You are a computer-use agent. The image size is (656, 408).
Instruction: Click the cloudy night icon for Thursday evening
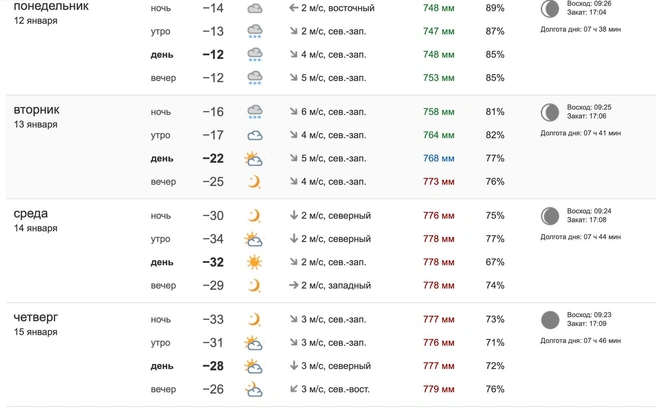point(254,389)
